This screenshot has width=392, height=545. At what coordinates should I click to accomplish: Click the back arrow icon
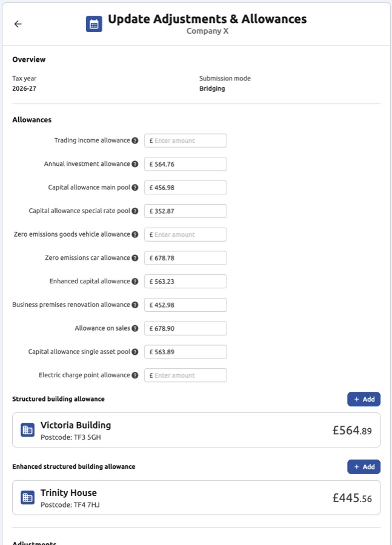(x=18, y=24)
